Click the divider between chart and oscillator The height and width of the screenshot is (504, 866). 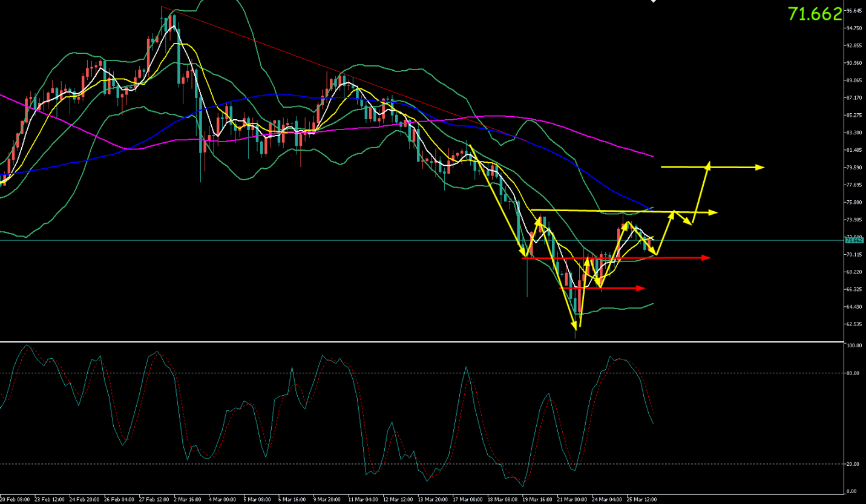(x=424, y=342)
